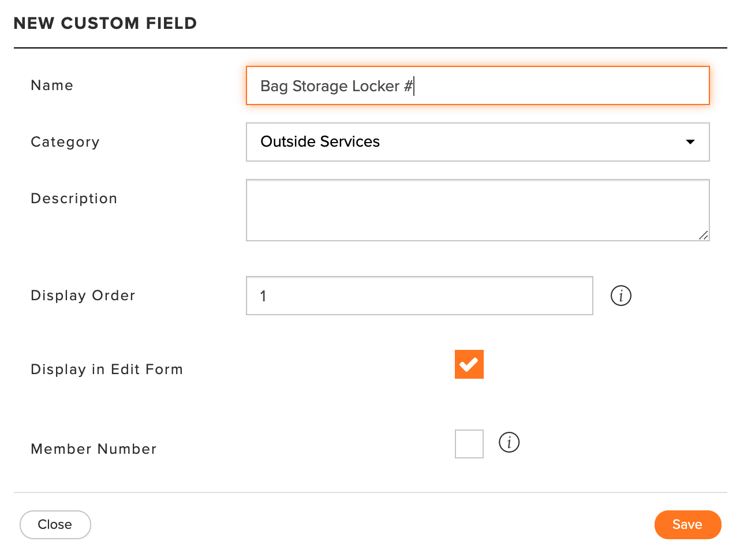Open the Member Number info icon
Screen dimensions: 740x560
click(509, 442)
